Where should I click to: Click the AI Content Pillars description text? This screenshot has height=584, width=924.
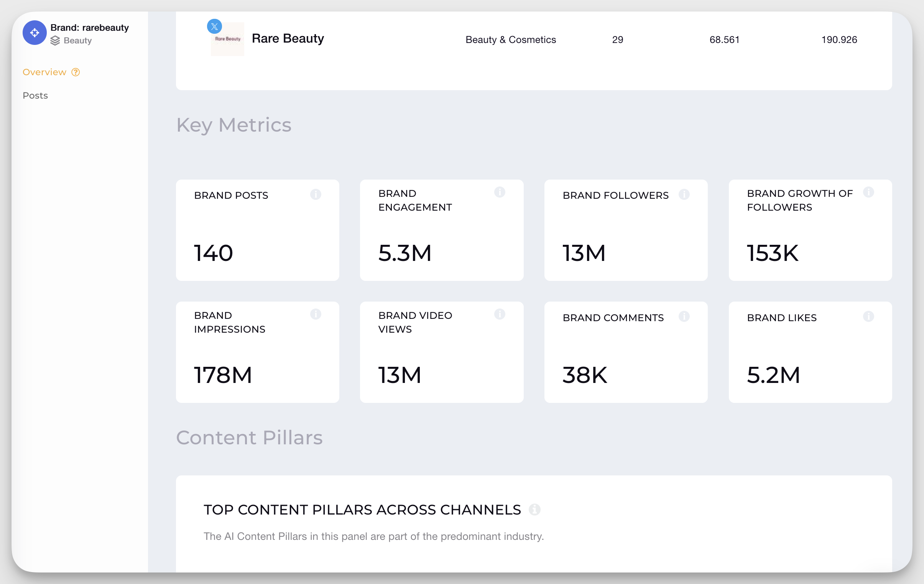click(374, 536)
